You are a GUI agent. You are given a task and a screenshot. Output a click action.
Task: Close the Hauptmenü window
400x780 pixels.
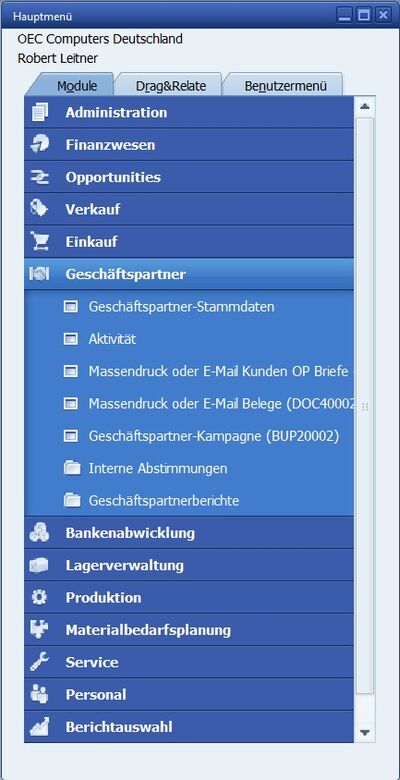click(x=383, y=15)
